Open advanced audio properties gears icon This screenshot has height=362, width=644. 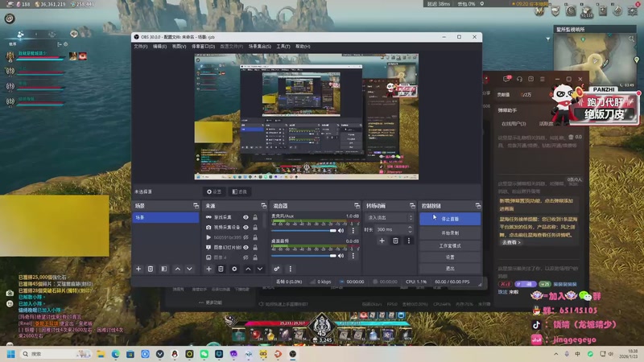point(277,269)
